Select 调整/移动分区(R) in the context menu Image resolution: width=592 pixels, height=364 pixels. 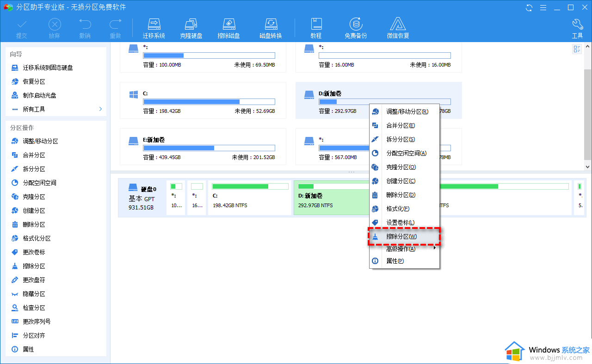(x=404, y=111)
